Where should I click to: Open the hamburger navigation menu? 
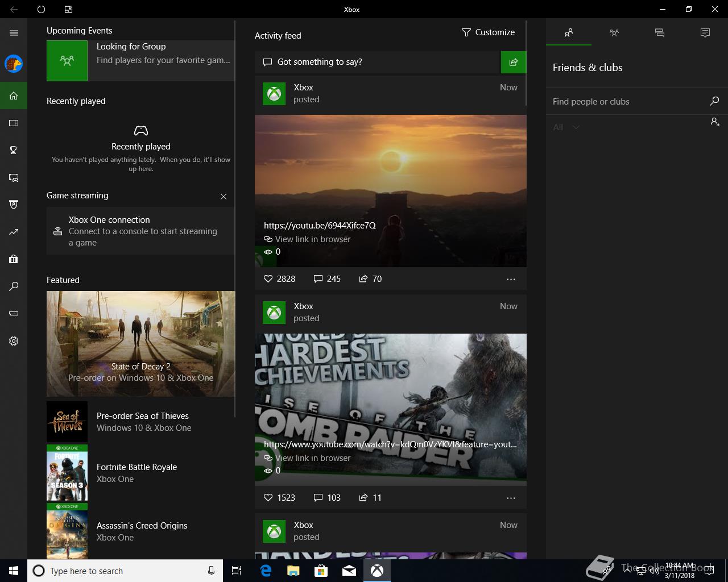pyautogui.click(x=14, y=33)
